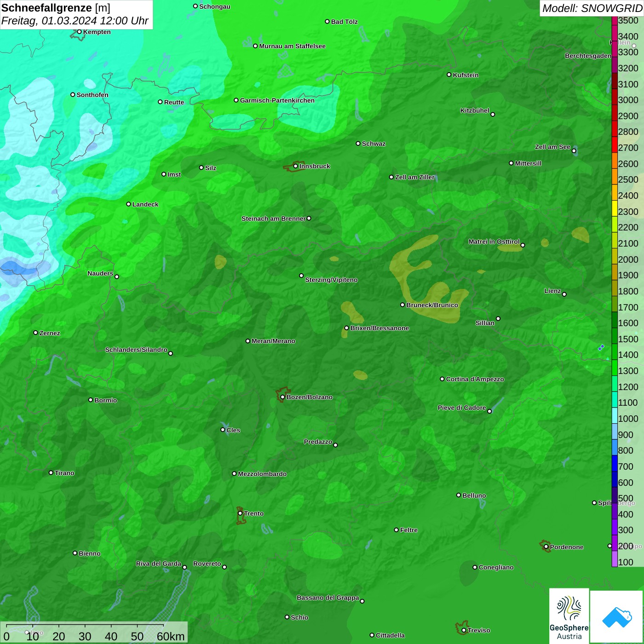The height and width of the screenshot is (644, 644).
Task: Click the Pordenone city marker dot
Action: coord(546,547)
